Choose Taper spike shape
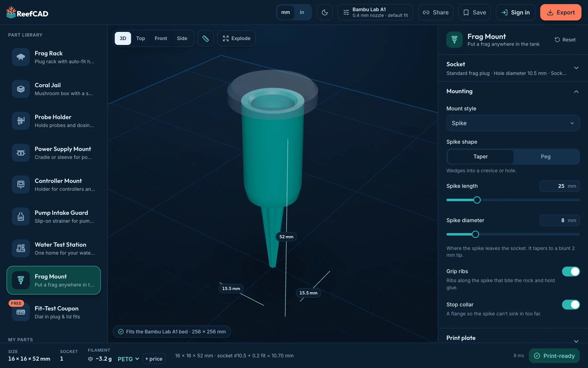The image size is (588, 368). [480, 157]
